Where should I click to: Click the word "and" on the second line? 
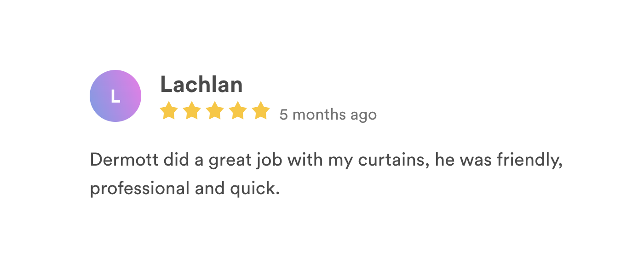[202, 189]
